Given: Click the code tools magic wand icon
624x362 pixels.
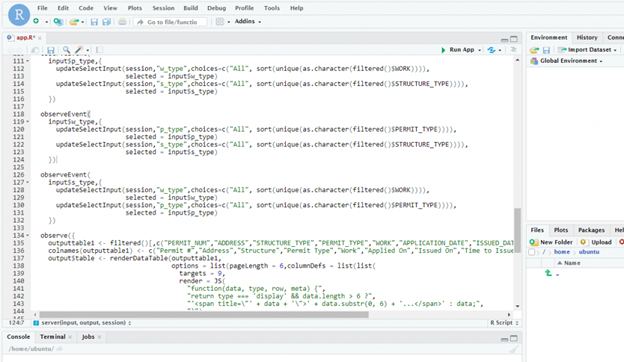Looking at the screenshot, I should pyautogui.click(x=79, y=50).
